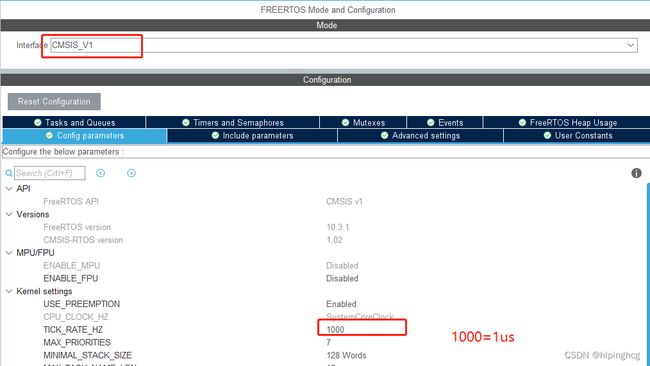Select the Config parameters tab
Viewport: 650px width, 366px height.
(x=85, y=136)
